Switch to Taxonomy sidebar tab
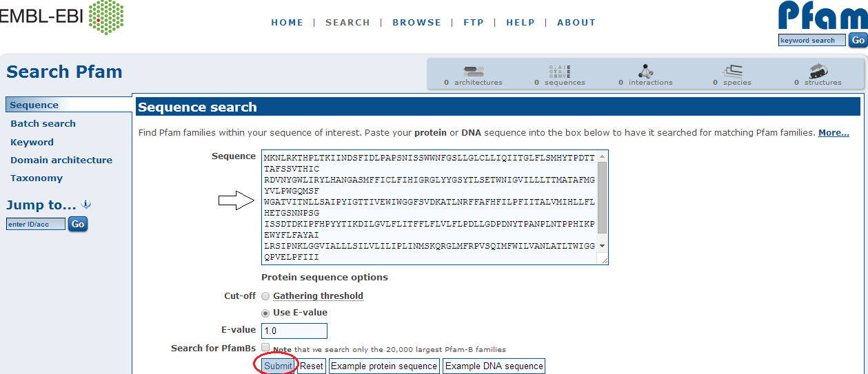 [x=37, y=178]
